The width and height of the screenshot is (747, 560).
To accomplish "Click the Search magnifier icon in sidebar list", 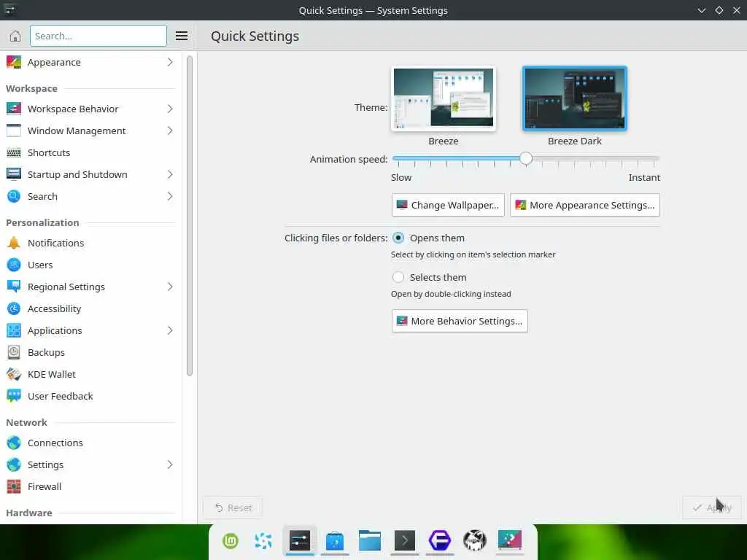I will 14,196.
